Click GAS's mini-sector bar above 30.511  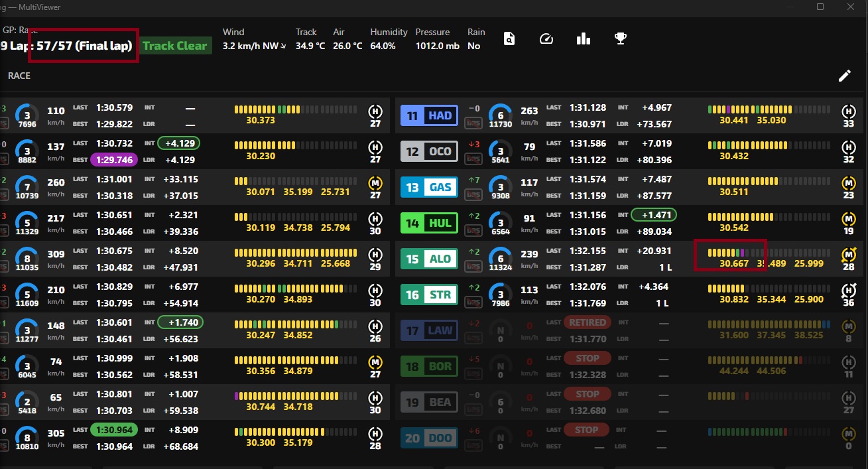coord(769,180)
